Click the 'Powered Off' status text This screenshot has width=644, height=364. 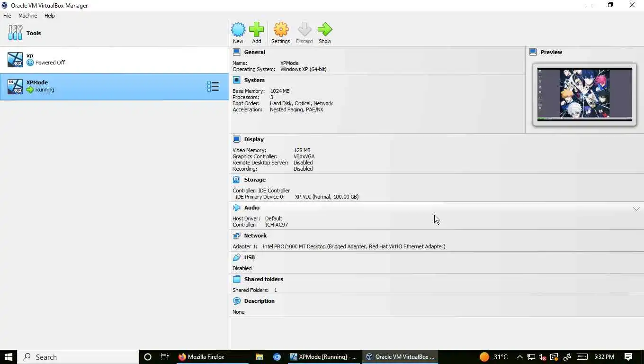pos(50,63)
